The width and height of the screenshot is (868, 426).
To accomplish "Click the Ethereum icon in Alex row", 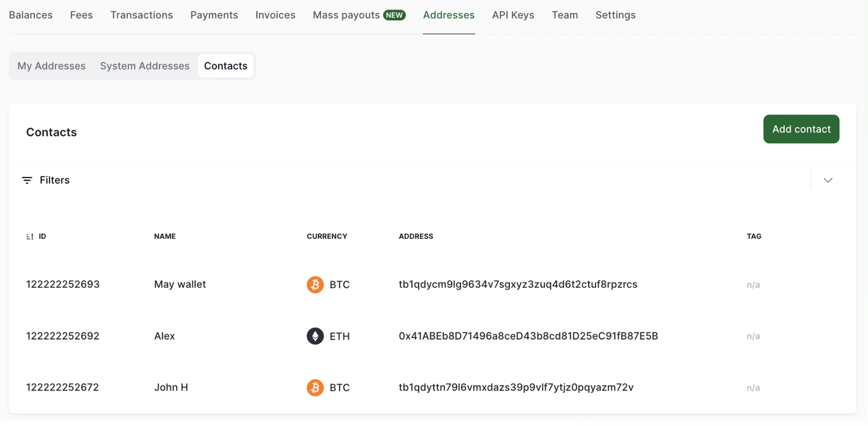I will click(315, 336).
